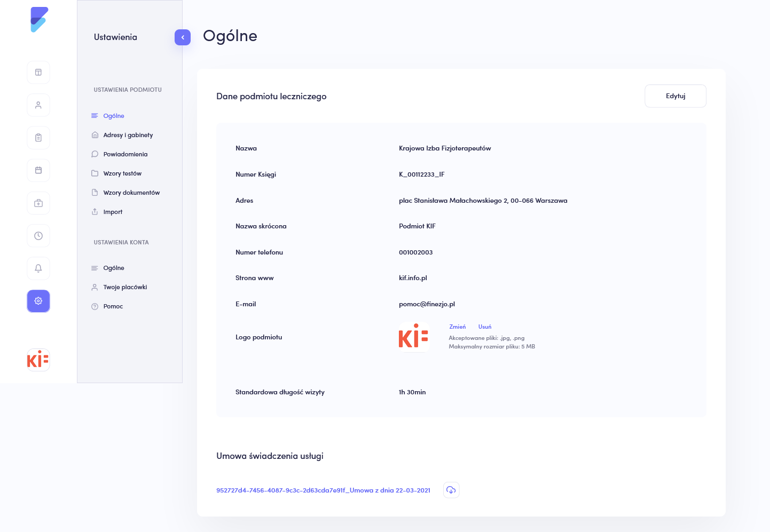
Task: Click the Pomoc question mark icon
Action: 95,306
